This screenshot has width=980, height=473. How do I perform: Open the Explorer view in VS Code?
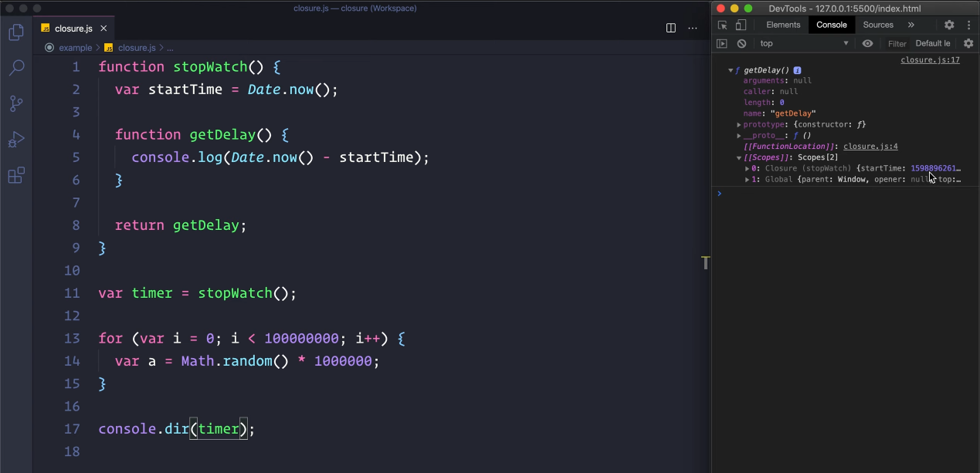[15, 32]
